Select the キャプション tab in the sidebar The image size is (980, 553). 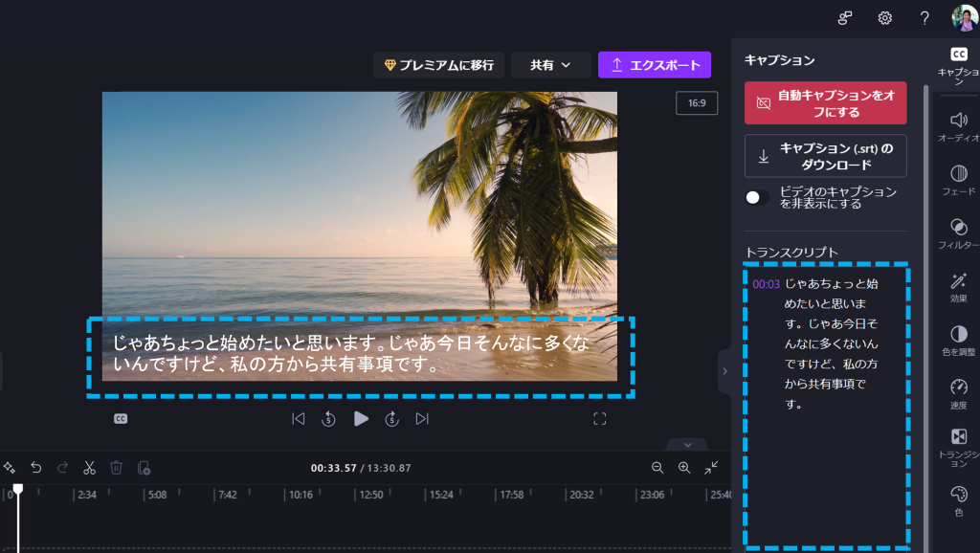(x=958, y=61)
